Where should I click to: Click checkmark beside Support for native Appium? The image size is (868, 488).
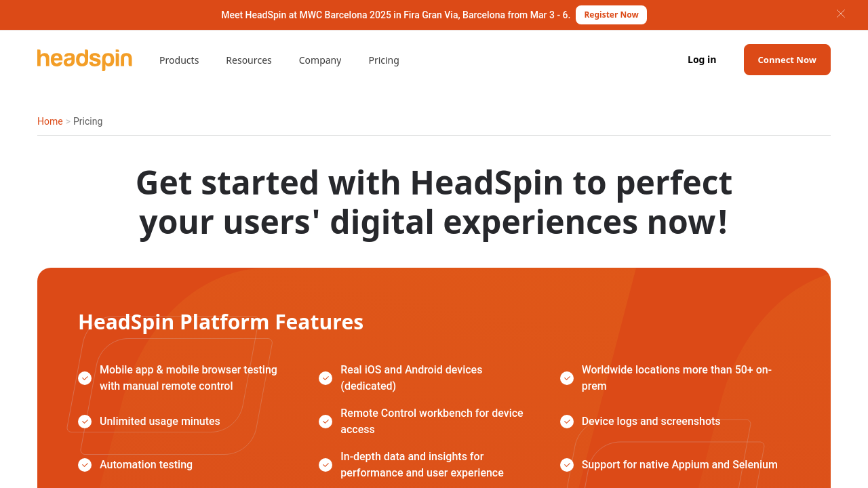tap(567, 465)
